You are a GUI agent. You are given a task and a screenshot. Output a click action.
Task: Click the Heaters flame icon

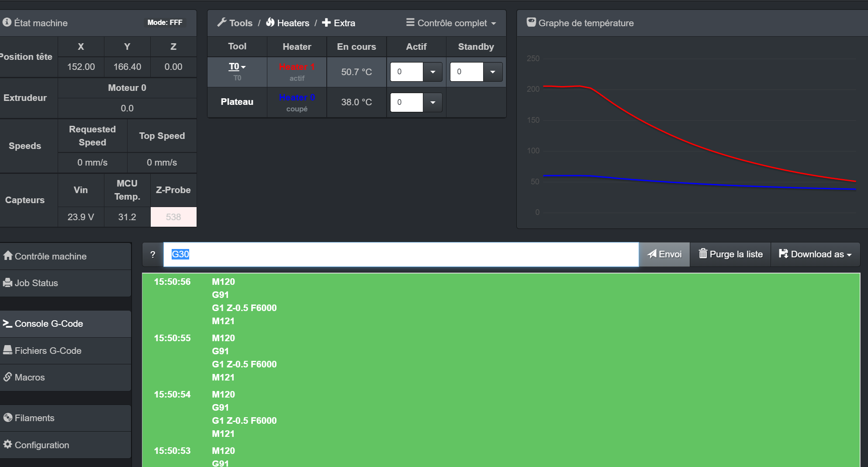click(x=270, y=22)
